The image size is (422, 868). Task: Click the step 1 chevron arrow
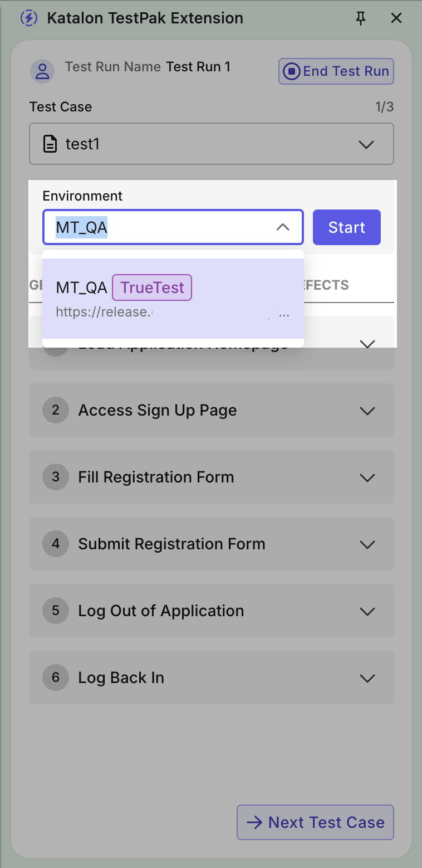click(367, 344)
